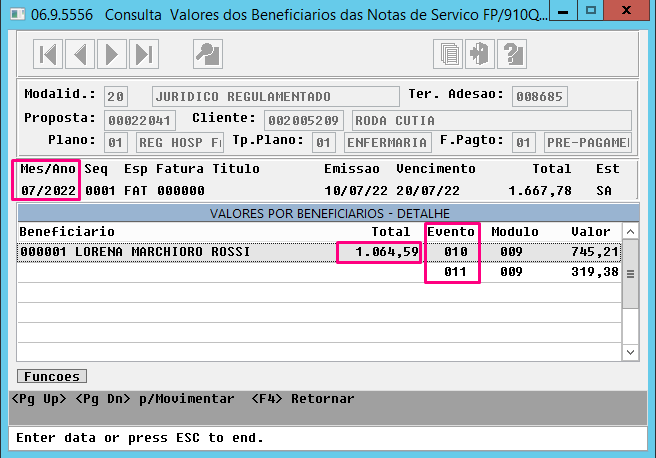This screenshot has width=656, height=458.
Task: Click the copy documents toolbar icon
Action: [448, 54]
